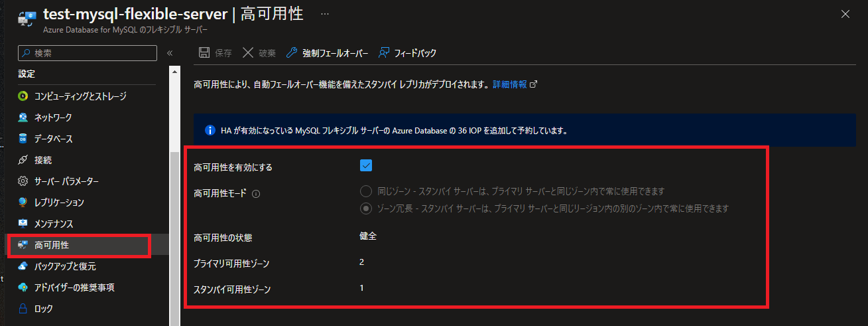Click the 強制フェールオーバー key icon

292,53
